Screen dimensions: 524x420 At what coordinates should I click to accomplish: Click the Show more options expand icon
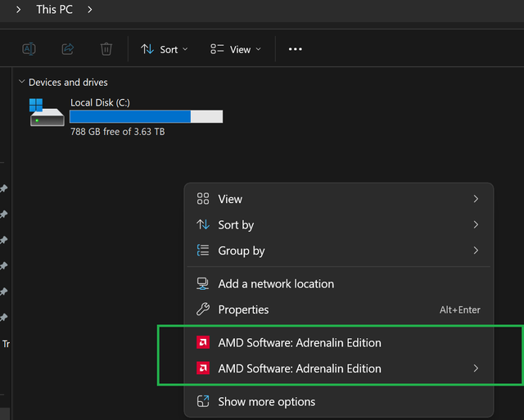click(203, 401)
